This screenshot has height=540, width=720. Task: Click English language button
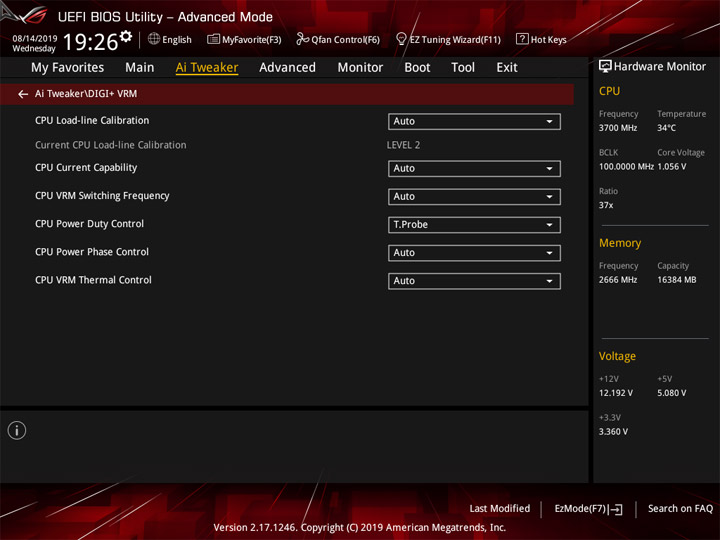(x=170, y=39)
